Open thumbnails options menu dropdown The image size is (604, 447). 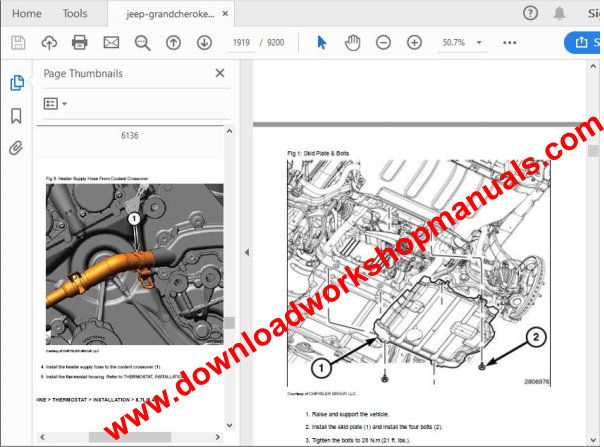click(x=55, y=104)
